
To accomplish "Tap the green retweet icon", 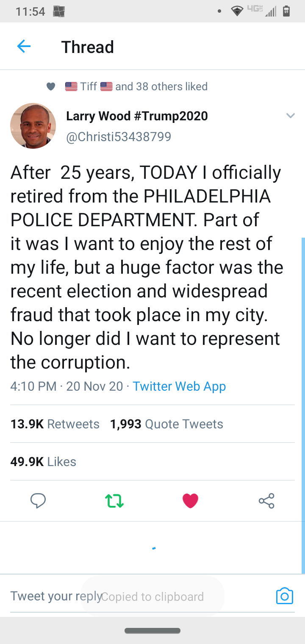I will pos(114,501).
